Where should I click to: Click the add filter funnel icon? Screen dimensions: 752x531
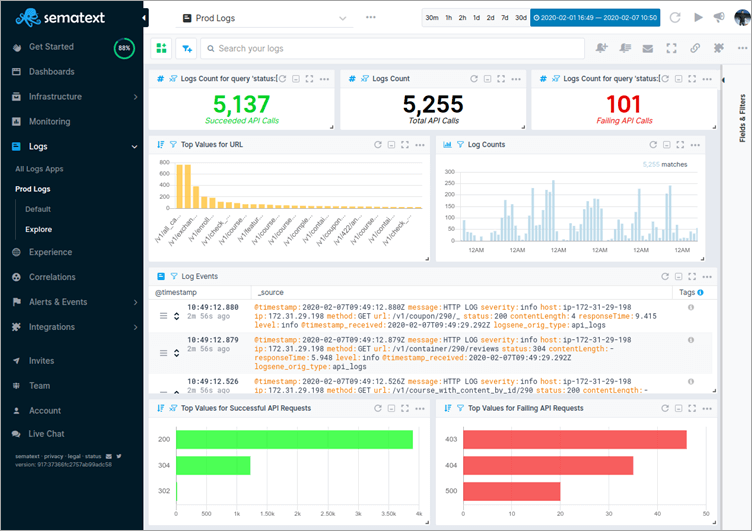coord(186,48)
